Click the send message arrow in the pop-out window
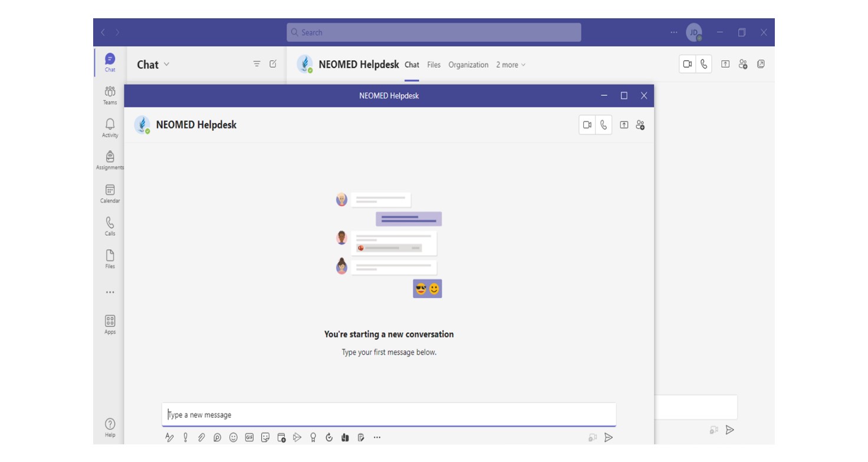 pos(609,437)
